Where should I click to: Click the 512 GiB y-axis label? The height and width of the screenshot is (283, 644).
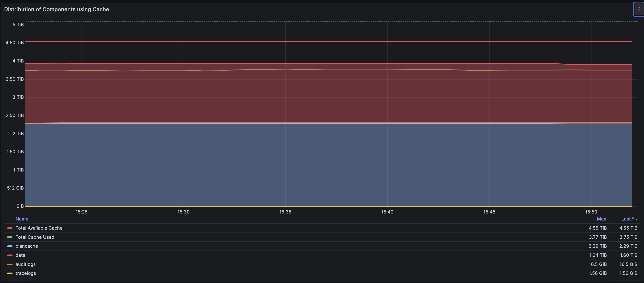coord(15,188)
